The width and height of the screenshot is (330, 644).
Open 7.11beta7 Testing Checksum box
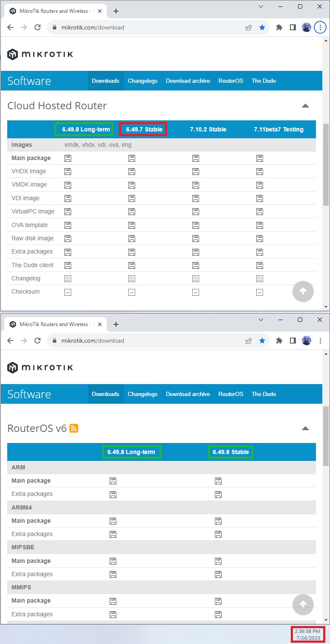pyautogui.click(x=259, y=292)
